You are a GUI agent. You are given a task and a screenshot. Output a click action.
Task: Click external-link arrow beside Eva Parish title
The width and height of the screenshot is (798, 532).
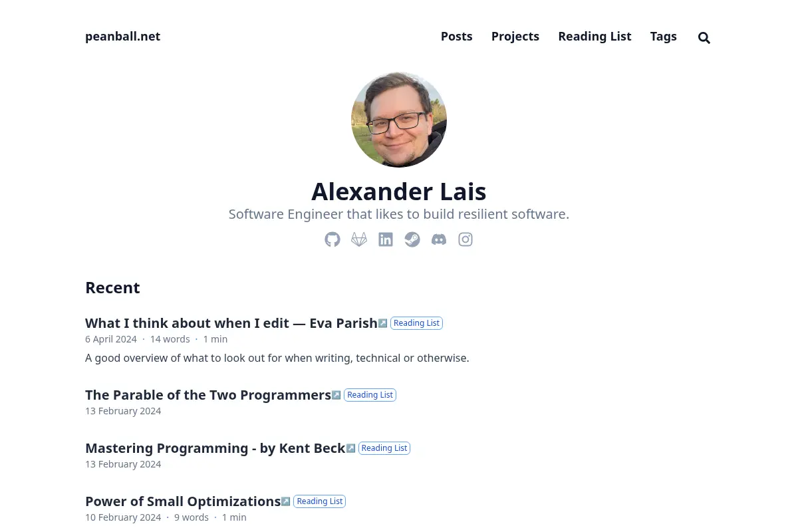pyautogui.click(x=382, y=323)
